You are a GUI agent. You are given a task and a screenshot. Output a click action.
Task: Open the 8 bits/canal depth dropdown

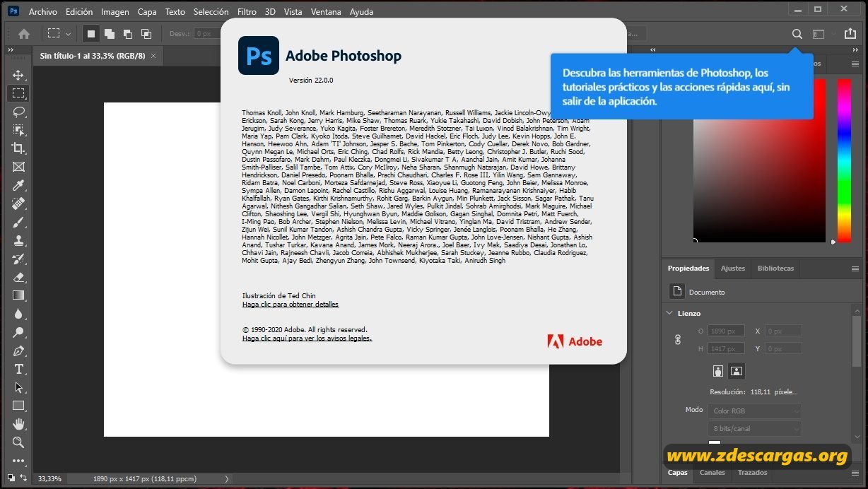755,429
